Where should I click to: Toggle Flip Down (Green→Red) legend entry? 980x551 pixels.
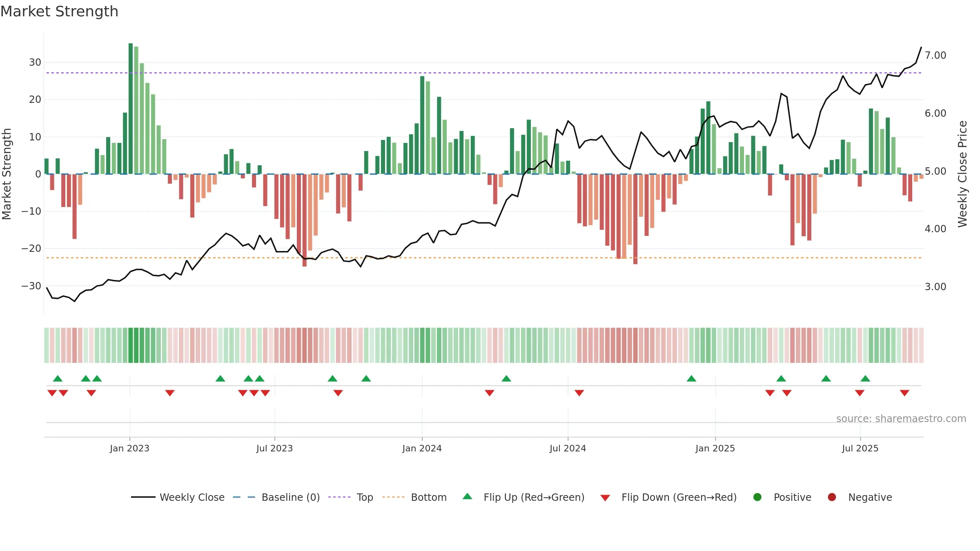click(668, 497)
